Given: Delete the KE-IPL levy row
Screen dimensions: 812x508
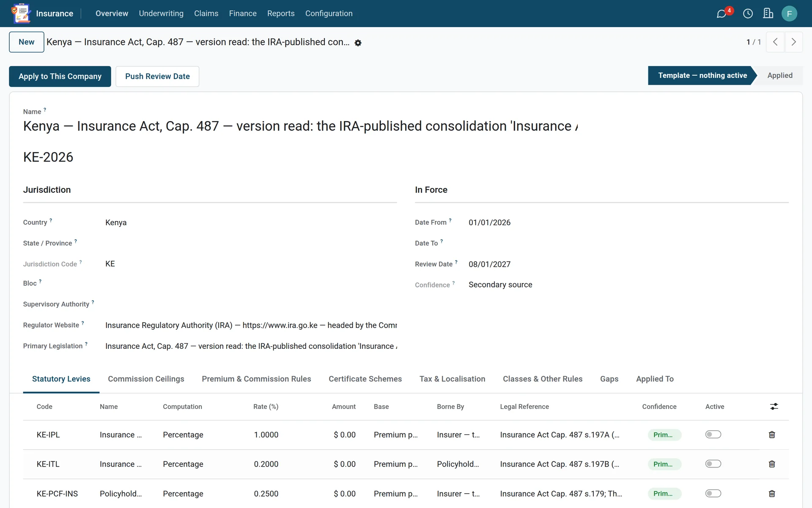Looking at the screenshot, I should (772, 435).
